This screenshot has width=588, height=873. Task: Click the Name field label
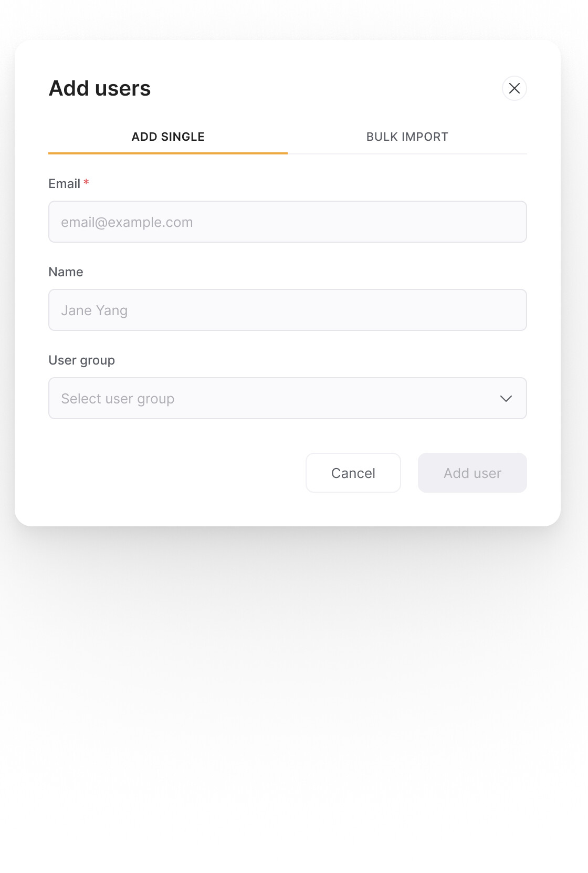(x=66, y=272)
